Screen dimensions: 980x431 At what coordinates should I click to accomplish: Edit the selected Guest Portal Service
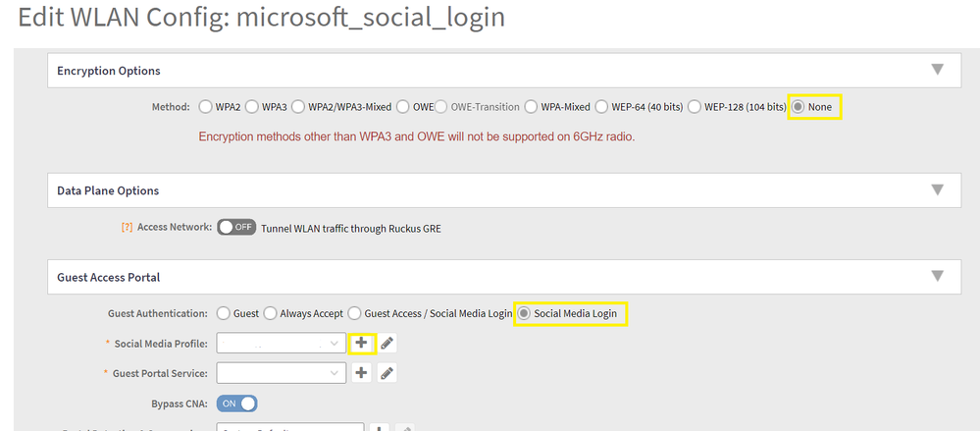[x=387, y=373]
